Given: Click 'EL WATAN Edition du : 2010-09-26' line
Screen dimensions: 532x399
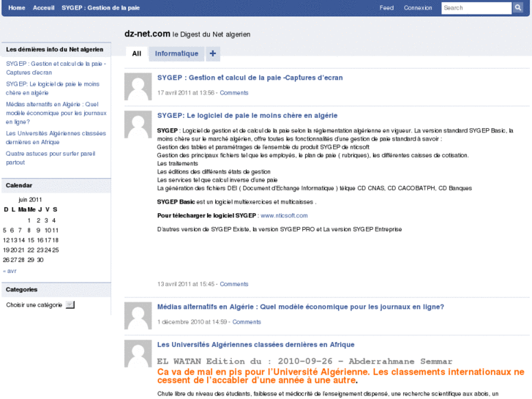Looking at the screenshot, I should (x=304, y=362).
